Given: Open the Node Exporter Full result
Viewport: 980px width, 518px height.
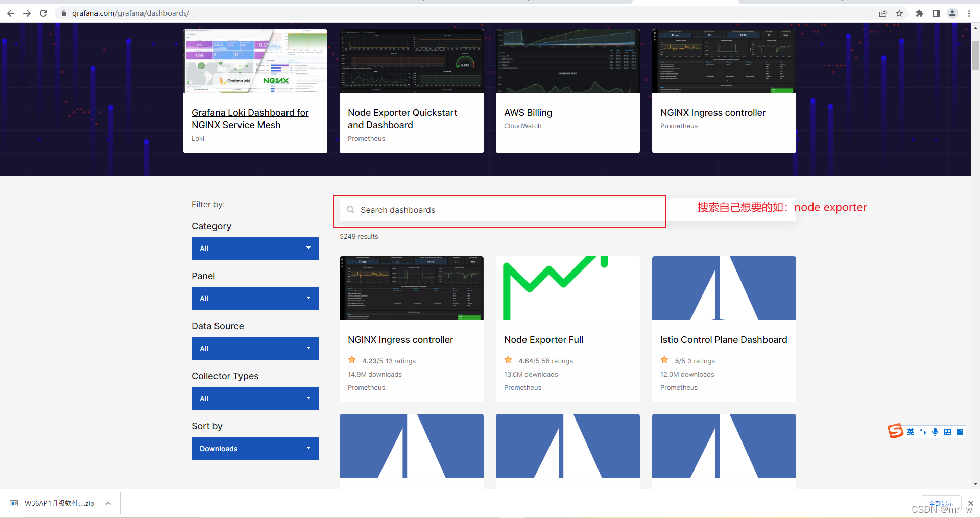Looking at the screenshot, I should (x=543, y=340).
